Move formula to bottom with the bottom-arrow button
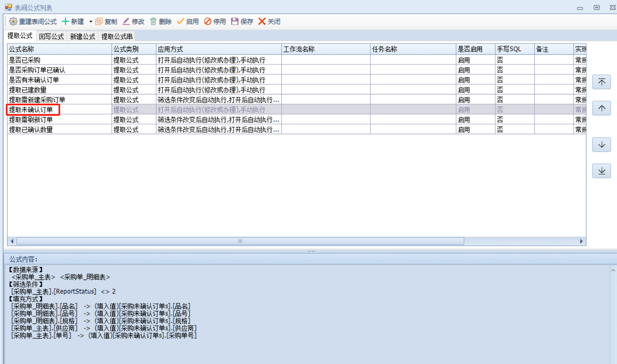Viewport: 617px width, 364px height. (x=602, y=171)
